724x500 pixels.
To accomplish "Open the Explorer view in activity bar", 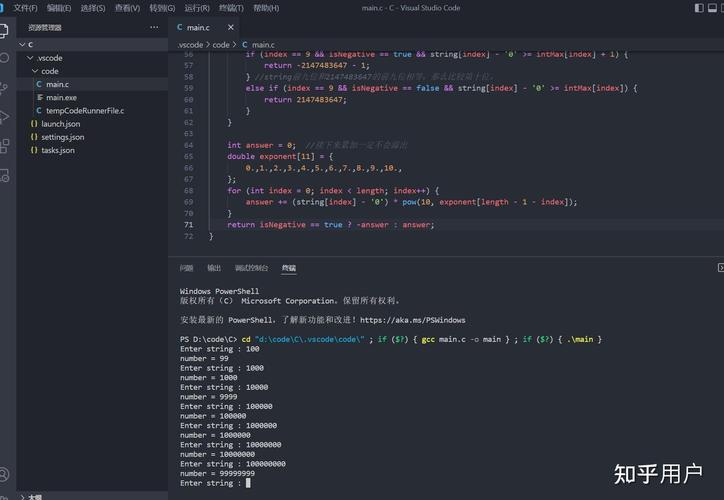I will (x=4, y=30).
